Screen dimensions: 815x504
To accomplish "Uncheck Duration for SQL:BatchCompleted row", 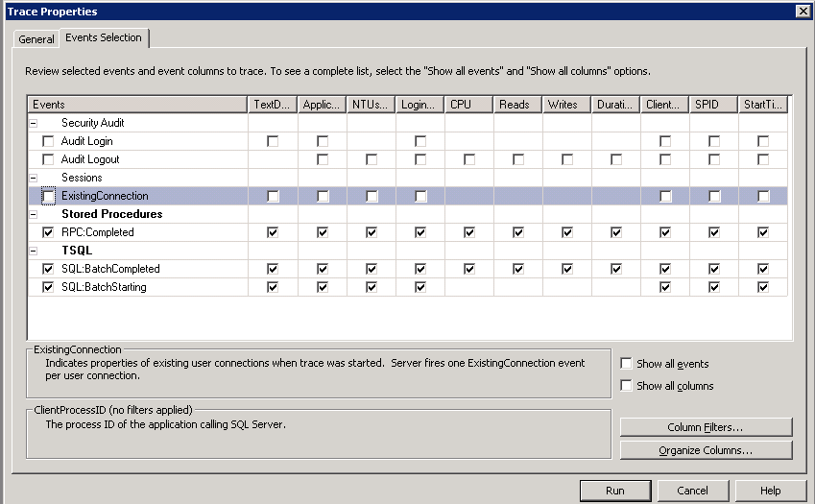I will (616, 269).
